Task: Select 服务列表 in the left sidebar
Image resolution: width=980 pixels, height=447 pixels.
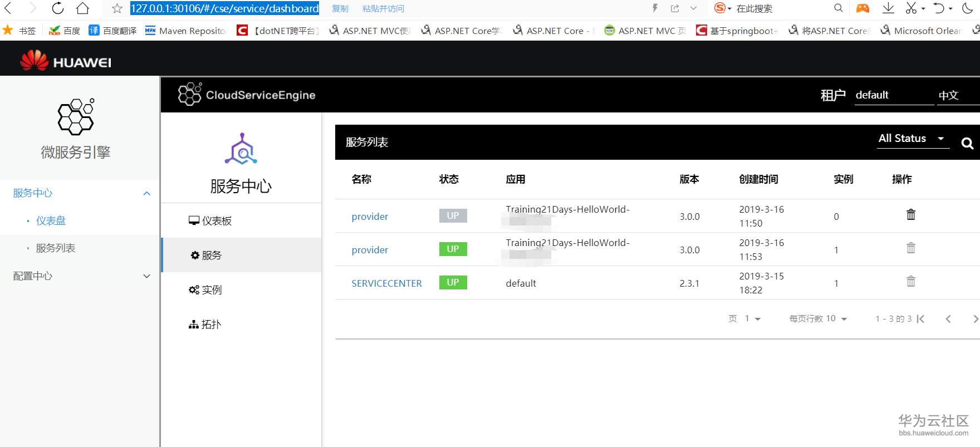Action: pos(56,248)
